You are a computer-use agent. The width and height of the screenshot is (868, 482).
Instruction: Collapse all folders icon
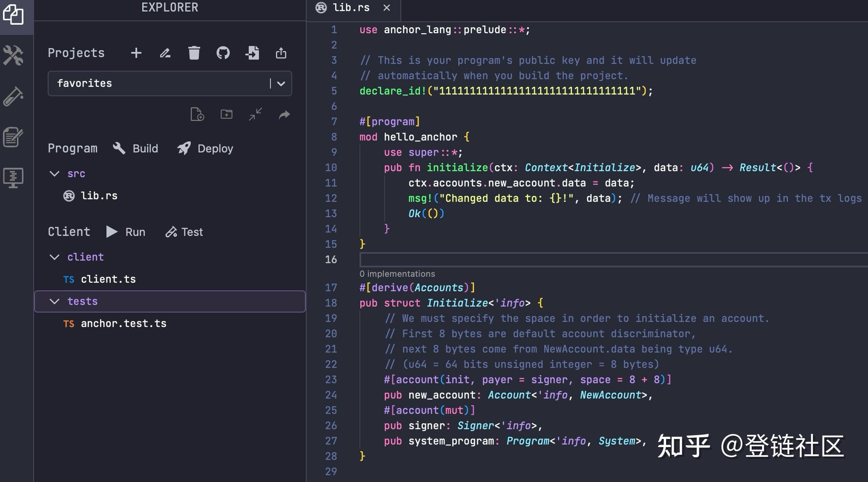click(x=256, y=114)
